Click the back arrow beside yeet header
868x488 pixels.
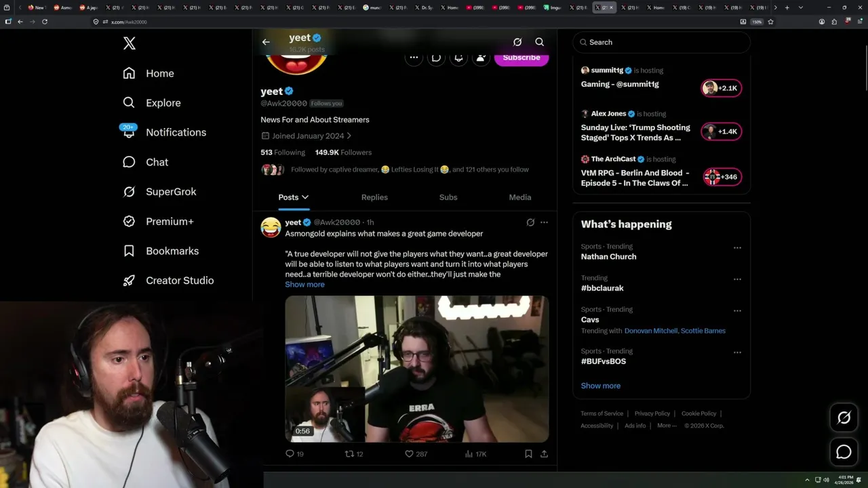pos(266,42)
